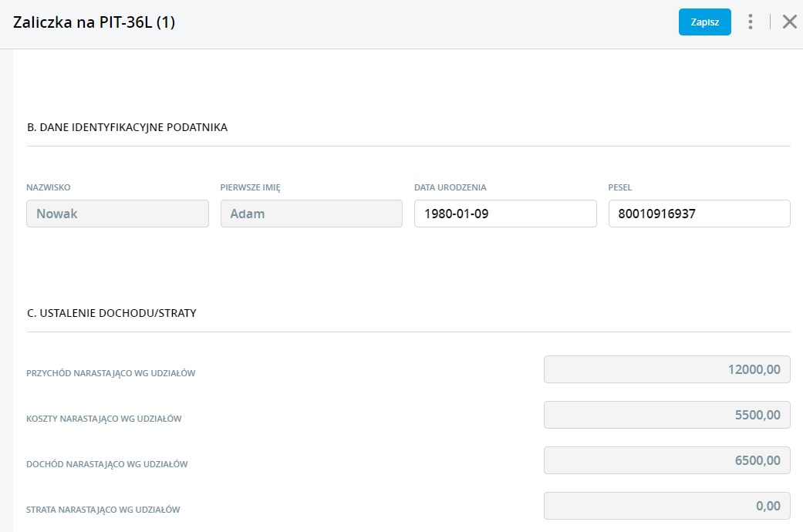Click the PESEL field label
Screen dimensions: 803x532
pyautogui.click(x=620, y=187)
